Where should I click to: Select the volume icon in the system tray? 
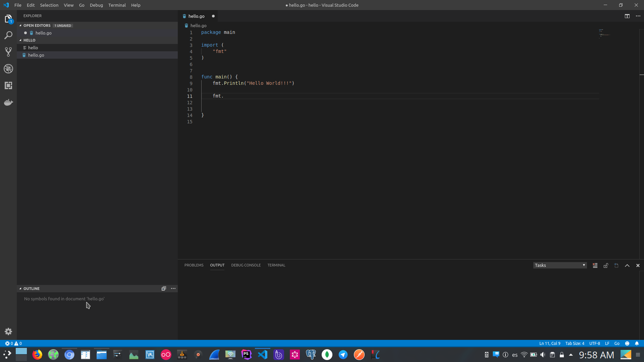click(x=543, y=354)
